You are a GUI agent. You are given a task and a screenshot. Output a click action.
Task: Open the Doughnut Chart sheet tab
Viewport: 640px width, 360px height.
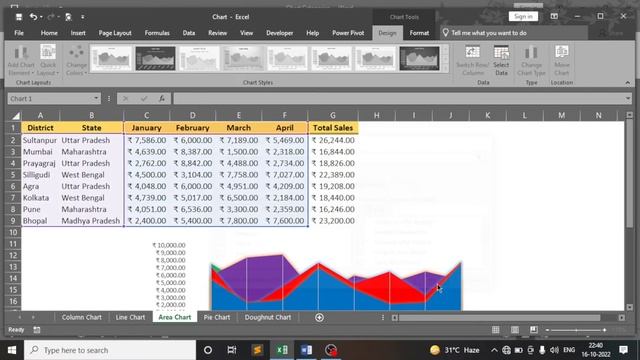coord(268,317)
